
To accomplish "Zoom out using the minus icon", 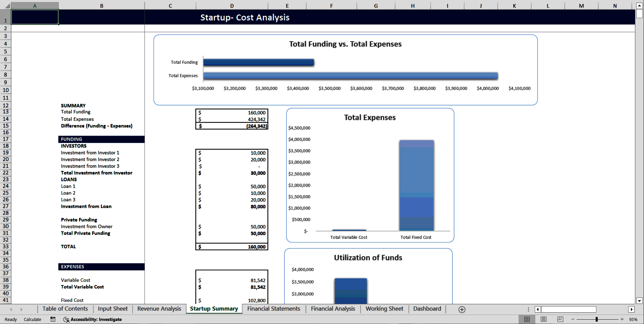I will (572, 319).
